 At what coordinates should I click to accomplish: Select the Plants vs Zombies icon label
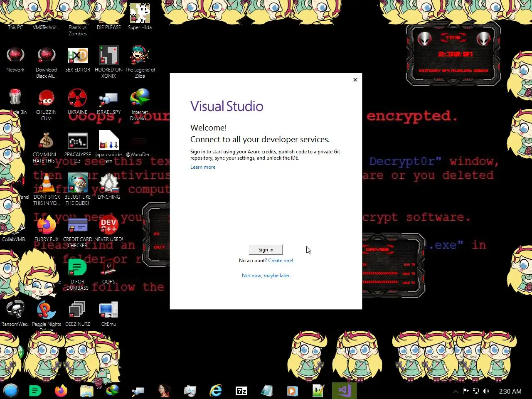[77, 30]
